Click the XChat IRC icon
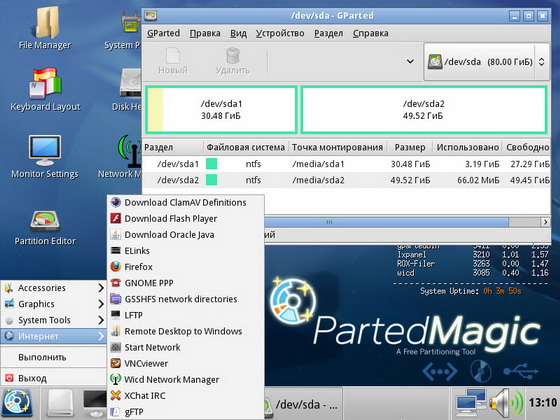This screenshot has height=420, width=560. tap(115, 396)
